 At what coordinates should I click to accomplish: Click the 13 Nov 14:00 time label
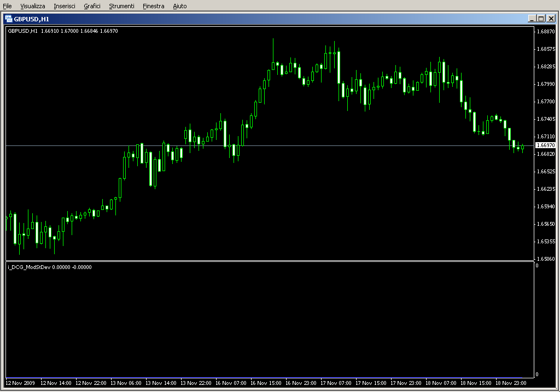pos(161,383)
